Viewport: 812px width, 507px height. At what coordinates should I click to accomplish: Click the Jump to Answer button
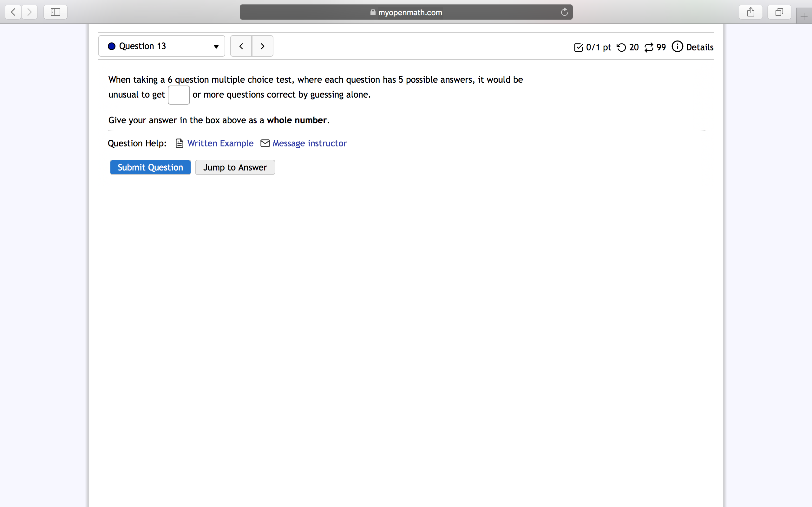click(x=235, y=167)
